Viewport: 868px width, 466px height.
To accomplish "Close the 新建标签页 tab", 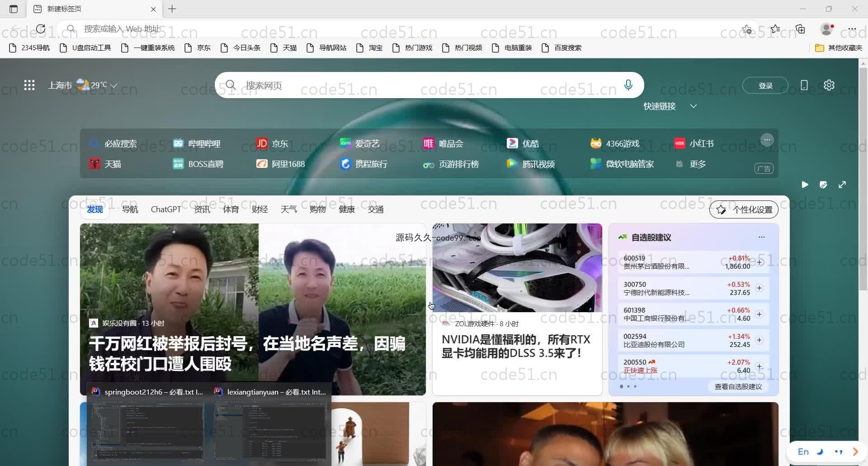I will [153, 9].
